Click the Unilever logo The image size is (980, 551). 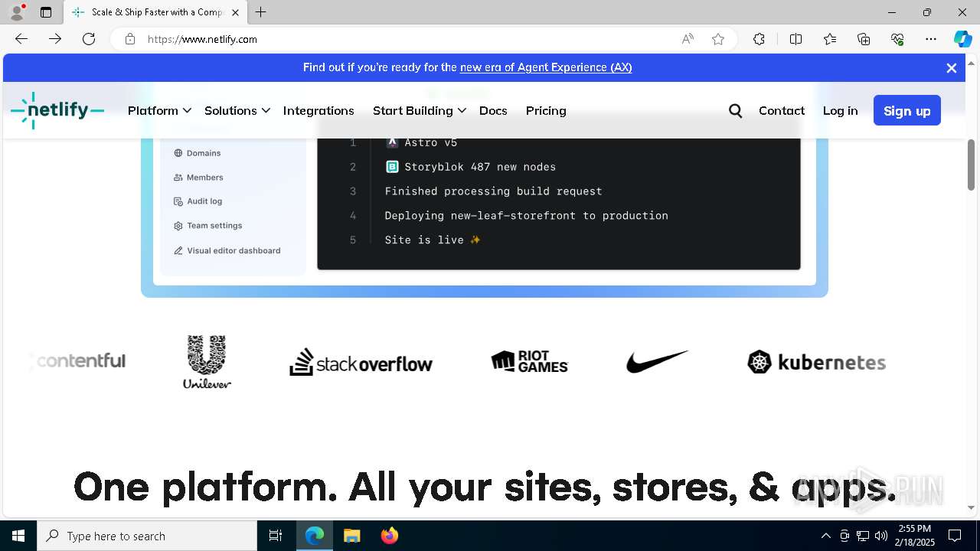click(207, 362)
